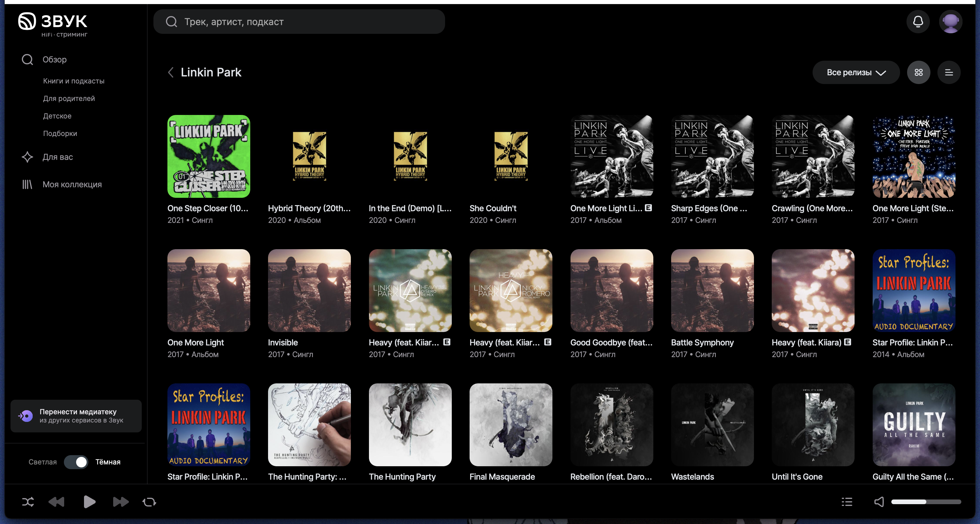Open Wastelands cover
The height and width of the screenshot is (524, 980).
(x=712, y=425)
